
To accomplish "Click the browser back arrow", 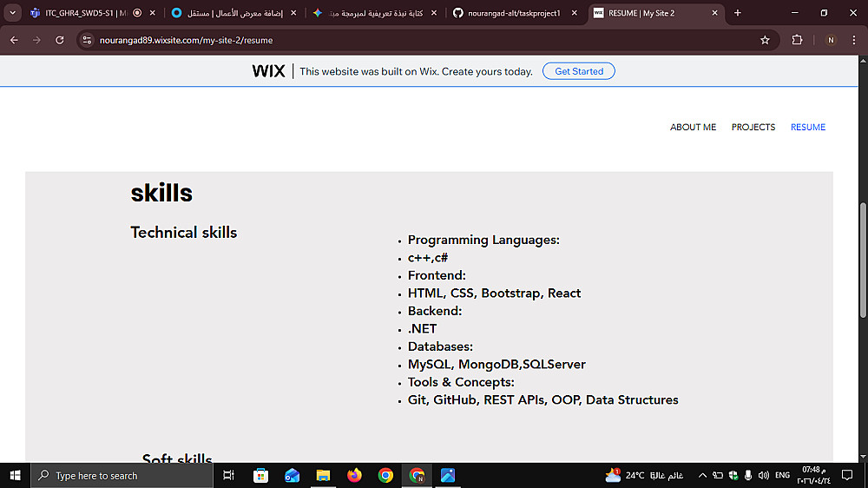I will [x=14, y=40].
